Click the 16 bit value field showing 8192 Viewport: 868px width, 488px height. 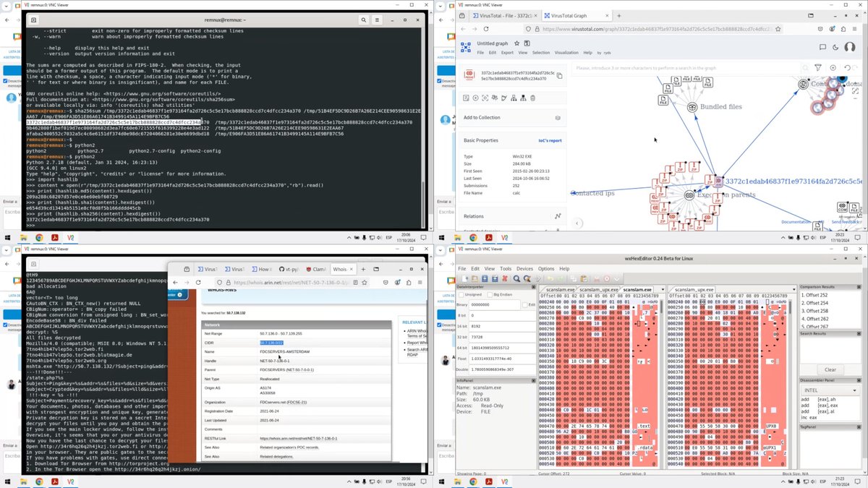[x=502, y=326]
